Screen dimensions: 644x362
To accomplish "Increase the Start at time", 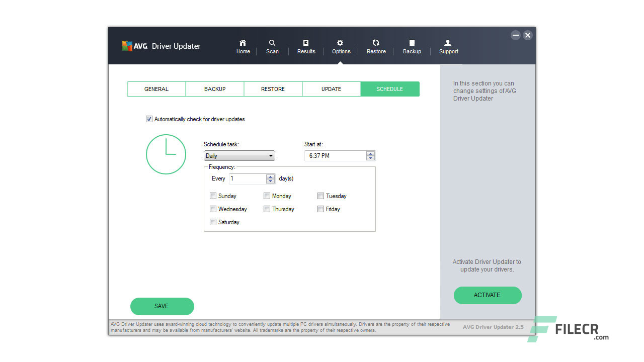I will pyautogui.click(x=371, y=154).
